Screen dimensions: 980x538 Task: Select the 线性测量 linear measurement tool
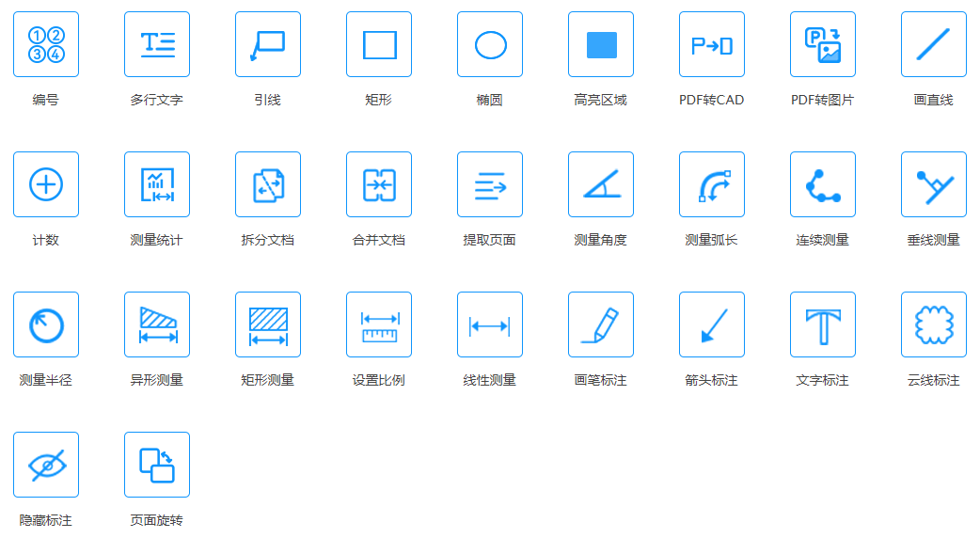[490, 324]
